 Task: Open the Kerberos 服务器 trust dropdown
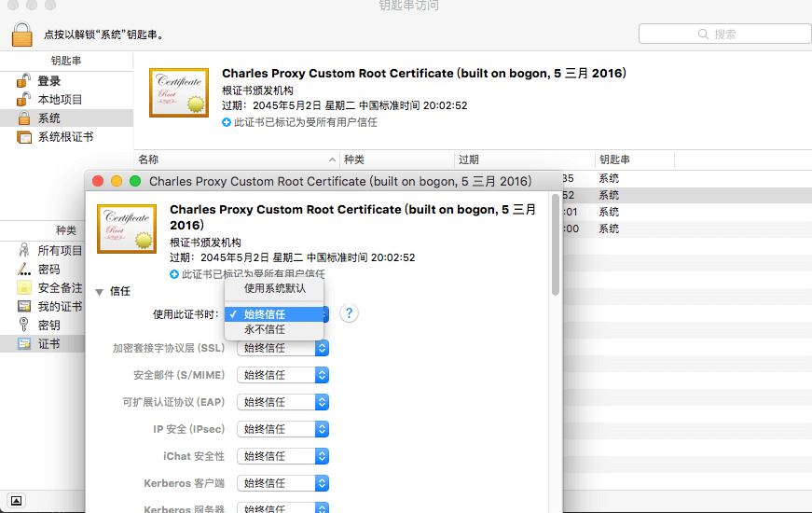(x=282, y=507)
